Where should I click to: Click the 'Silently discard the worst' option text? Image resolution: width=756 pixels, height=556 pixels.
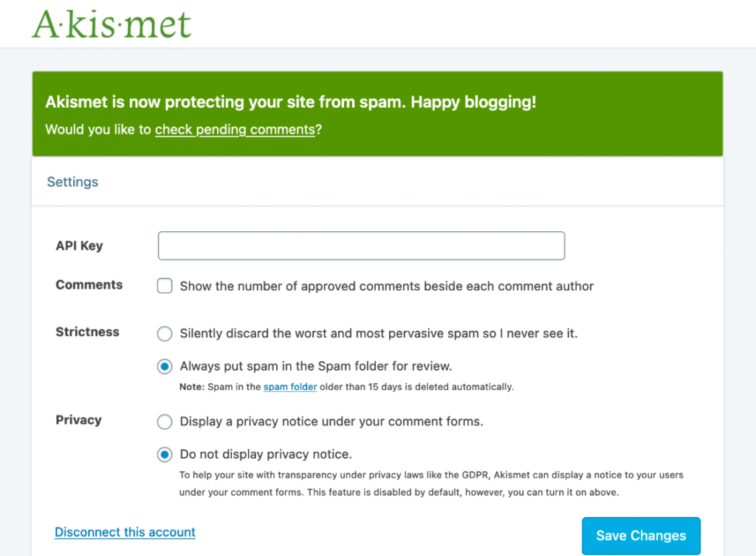[379, 333]
